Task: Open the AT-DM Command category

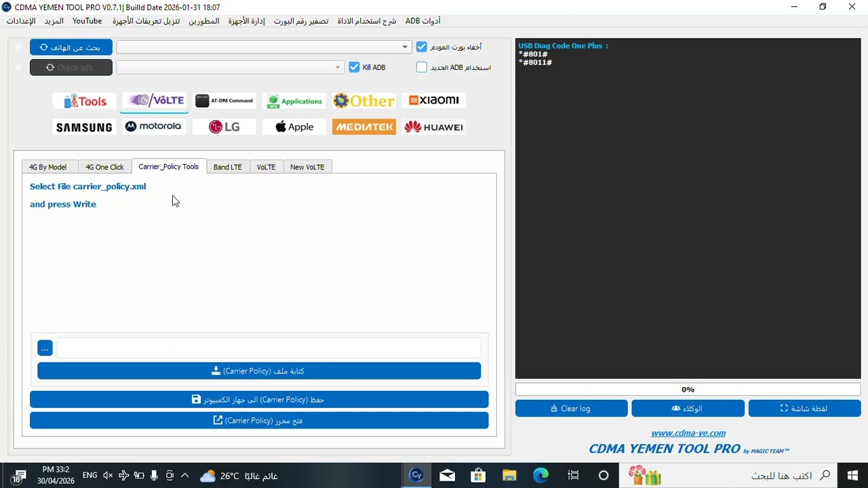Action: click(224, 100)
